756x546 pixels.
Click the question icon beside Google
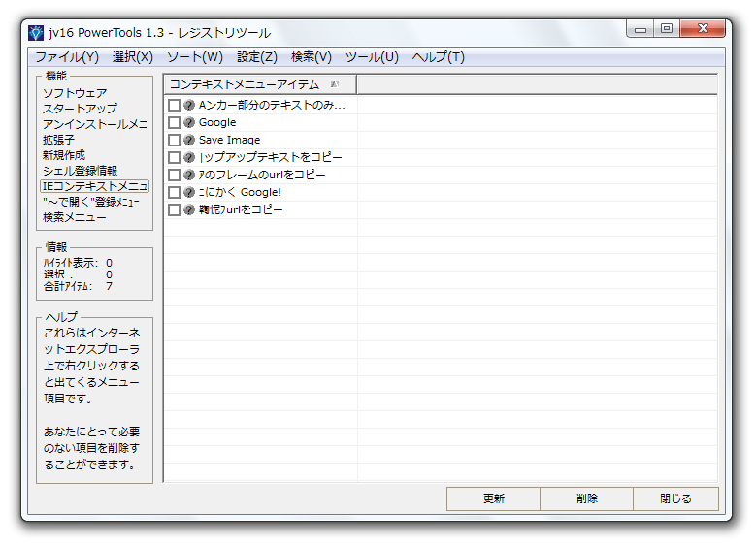[x=189, y=122]
